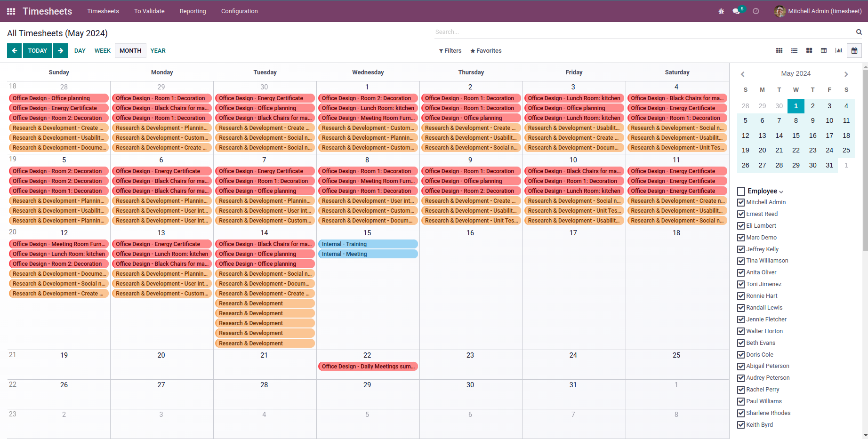Click the TODAY button
The image size is (868, 439).
[x=38, y=51]
